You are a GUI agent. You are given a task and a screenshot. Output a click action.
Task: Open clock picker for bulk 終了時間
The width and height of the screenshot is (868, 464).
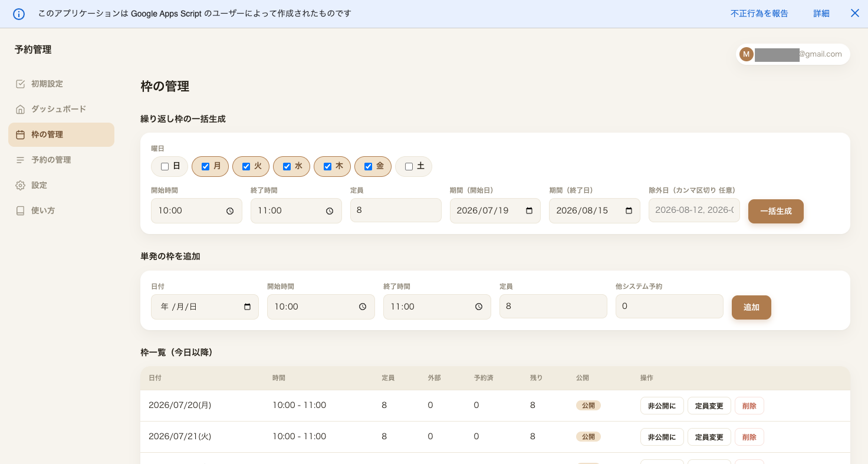point(330,210)
